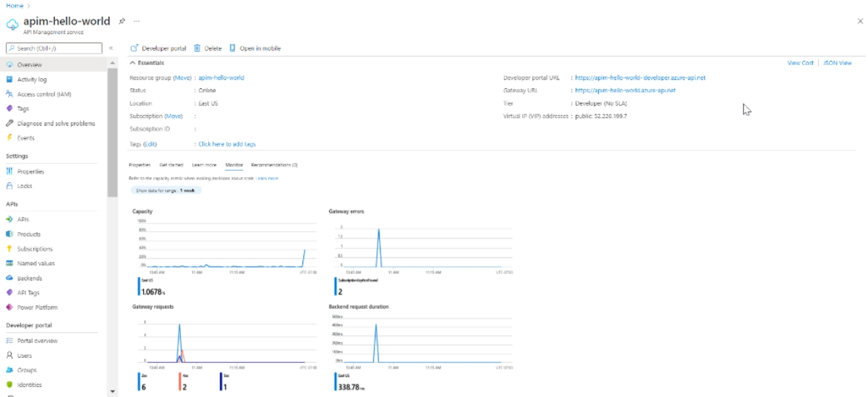This screenshot has width=868, height=397.
Task: Click View Cost link
Action: coord(801,63)
